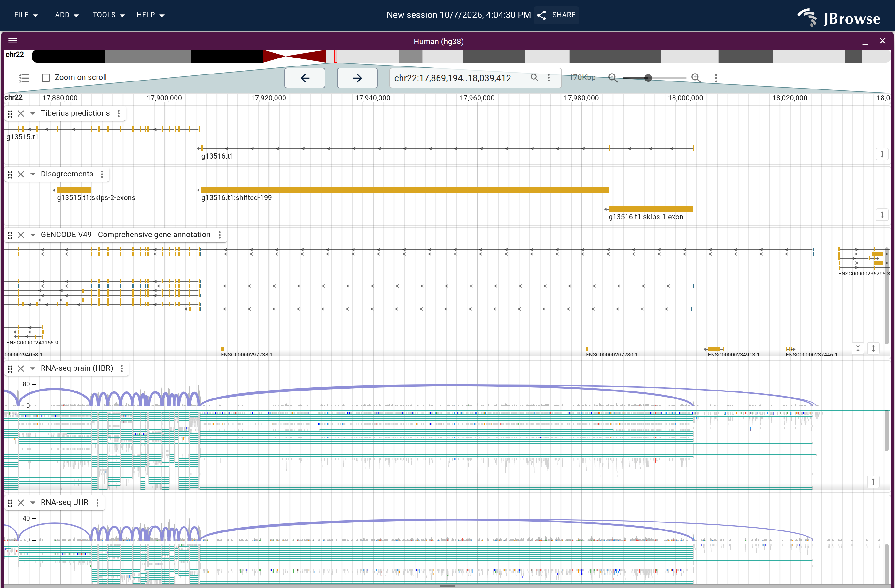Click the search icon in location box
The image size is (895, 588).
(x=534, y=77)
